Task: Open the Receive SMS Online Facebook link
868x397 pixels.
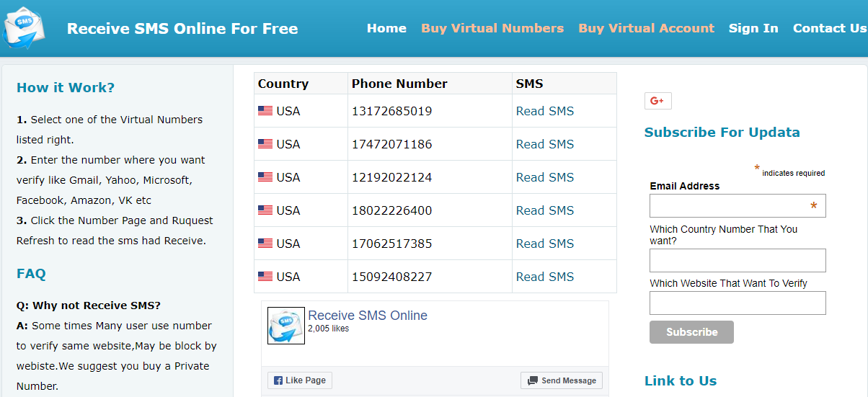Action: [x=368, y=316]
